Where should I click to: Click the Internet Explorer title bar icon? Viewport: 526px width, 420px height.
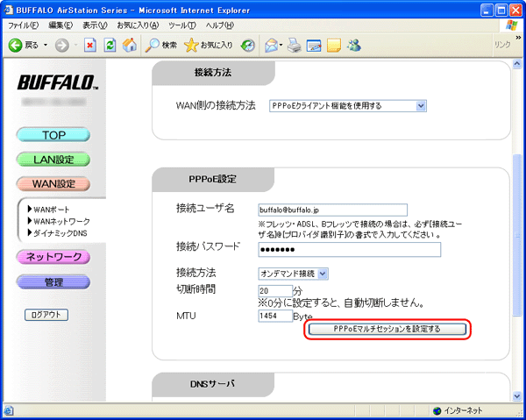click(x=8, y=10)
